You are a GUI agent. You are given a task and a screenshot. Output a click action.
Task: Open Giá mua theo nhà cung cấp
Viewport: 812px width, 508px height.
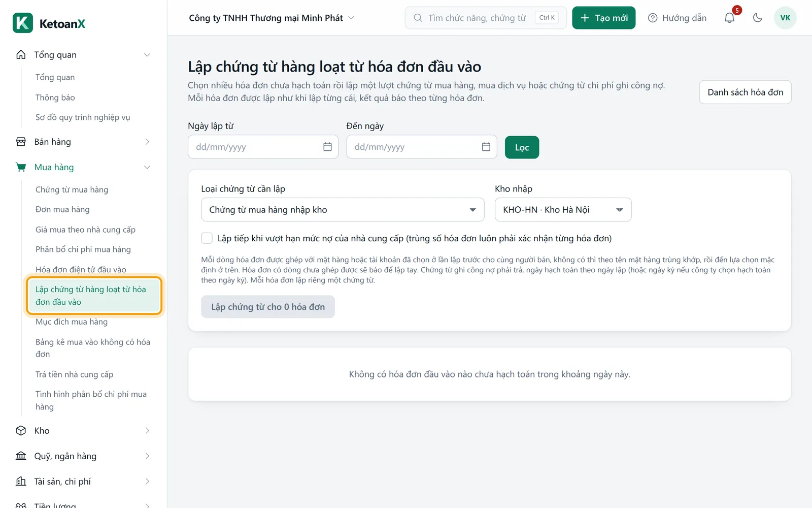pyautogui.click(x=85, y=230)
